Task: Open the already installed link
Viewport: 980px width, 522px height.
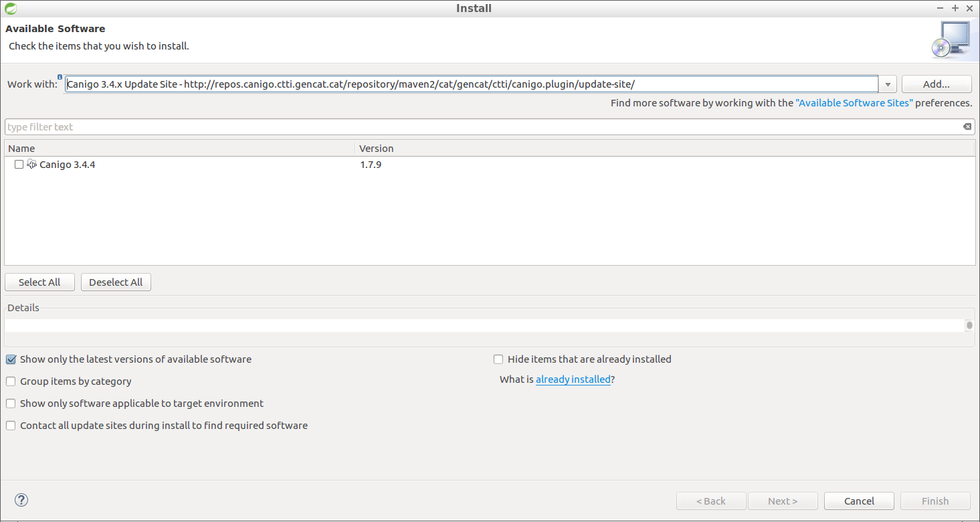Action: pos(573,379)
